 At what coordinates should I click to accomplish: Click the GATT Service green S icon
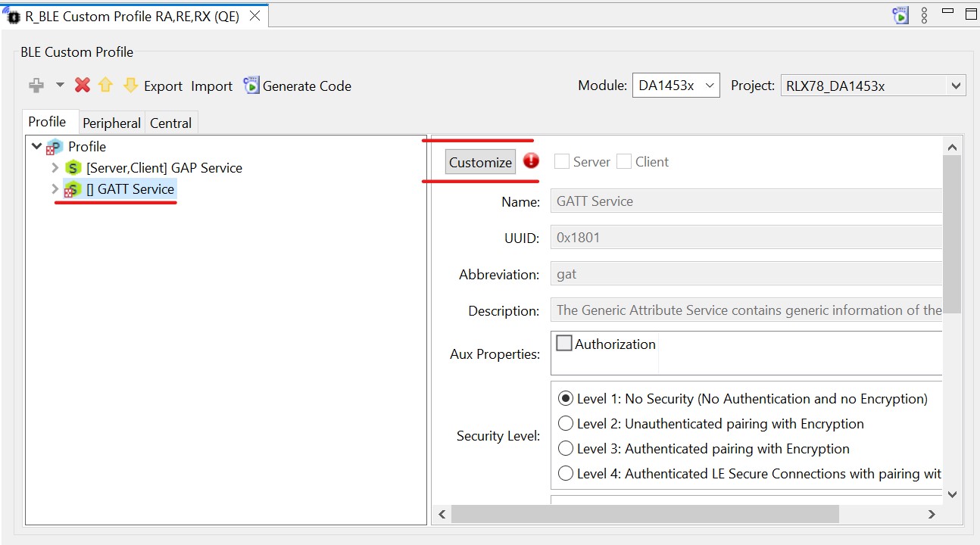coord(72,189)
